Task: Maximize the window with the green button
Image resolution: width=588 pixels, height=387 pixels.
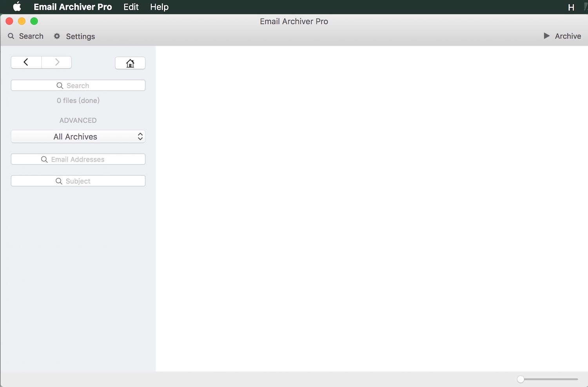Action: [x=34, y=21]
